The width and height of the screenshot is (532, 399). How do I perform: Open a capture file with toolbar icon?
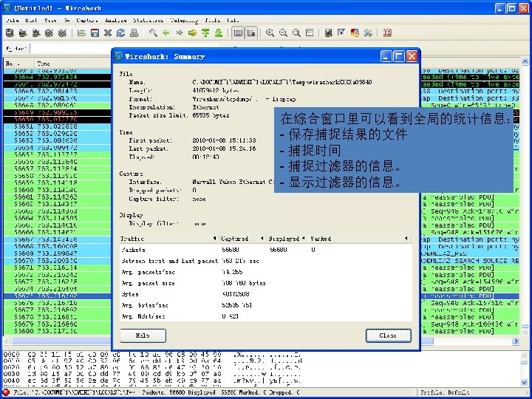pos(81,33)
